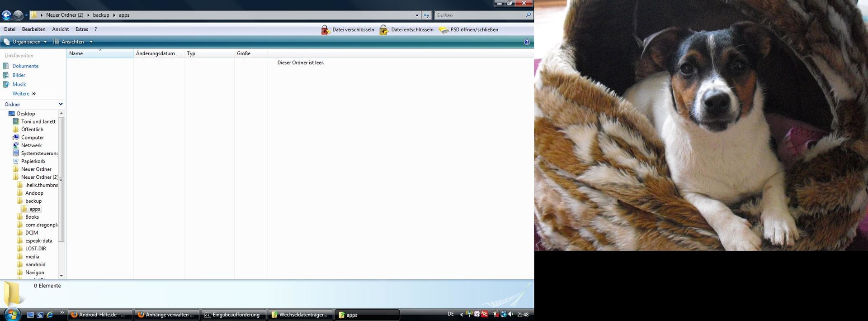Select the DCIM folder in the tree

coord(32,233)
